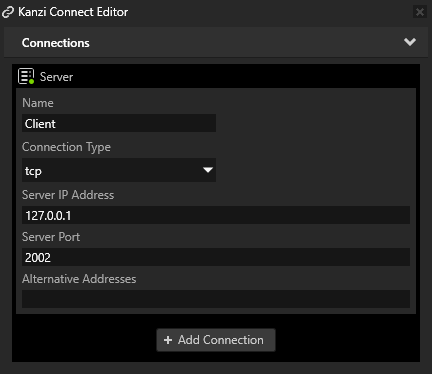Click the Server IP Address field
The image size is (432, 374).
click(x=216, y=215)
